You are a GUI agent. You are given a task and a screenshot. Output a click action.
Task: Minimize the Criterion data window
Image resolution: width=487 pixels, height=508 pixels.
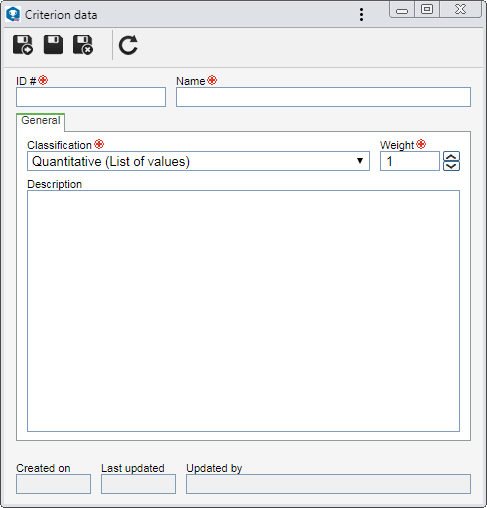pyautogui.click(x=402, y=10)
